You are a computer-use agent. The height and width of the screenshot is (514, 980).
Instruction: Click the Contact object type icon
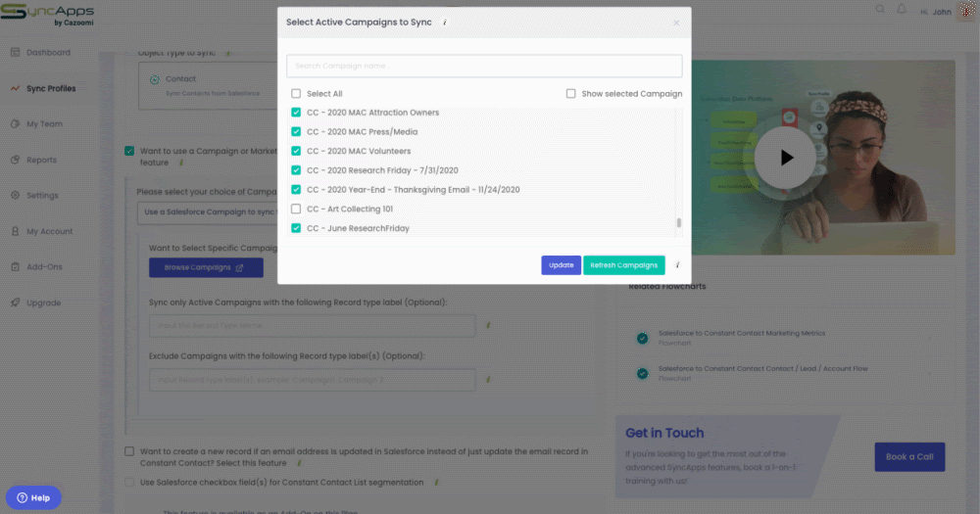tap(155, 79)
